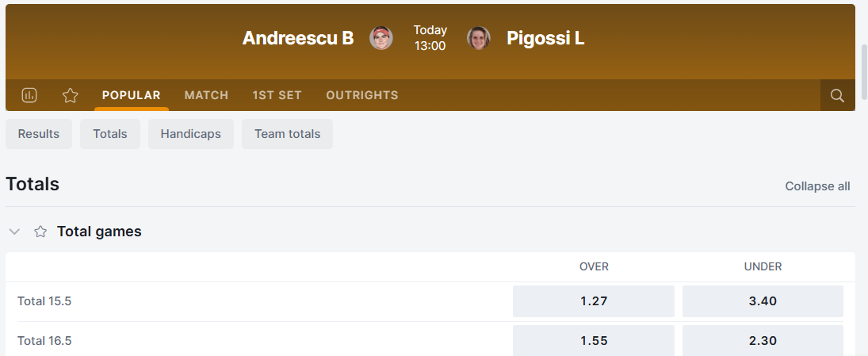Click the Collapse all link
Viewport: 868px width, 356px height.
817,186
